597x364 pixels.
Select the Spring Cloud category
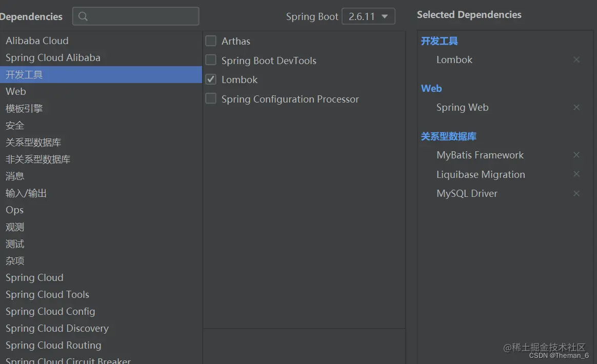click(x=101, y=277)
